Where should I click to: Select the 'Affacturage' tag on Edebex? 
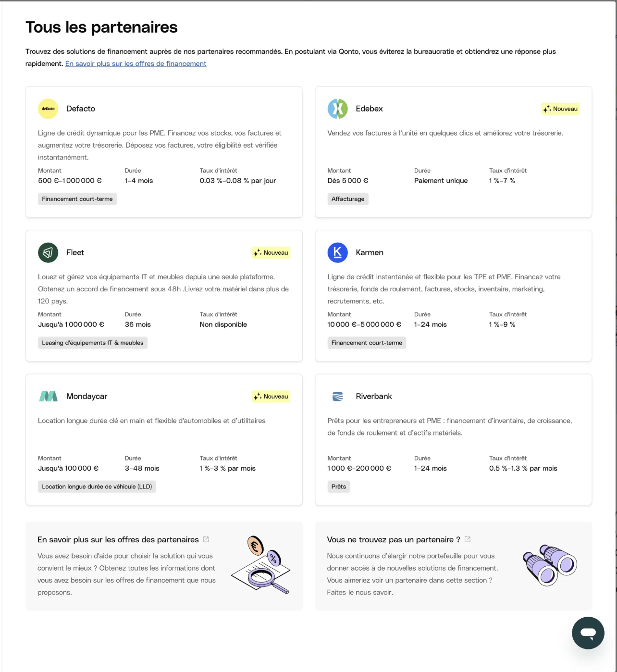348,199
